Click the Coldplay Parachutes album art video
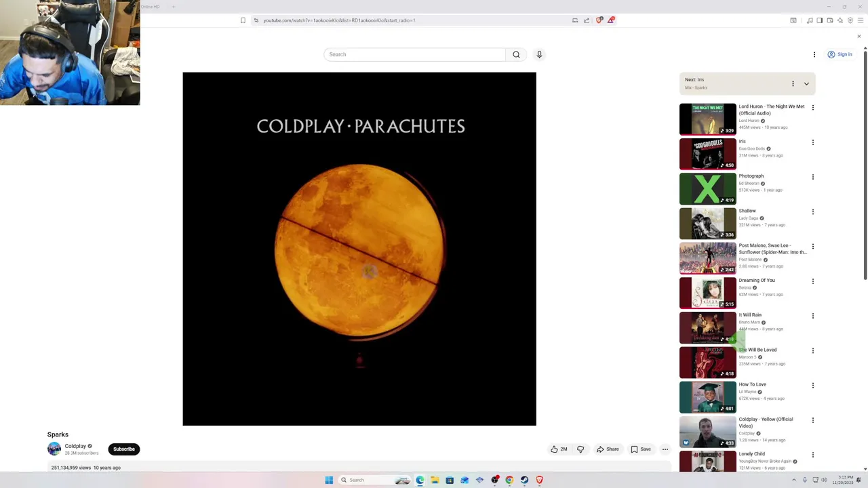The width and height of the screenshot is (868, 488). pos(359,249)
